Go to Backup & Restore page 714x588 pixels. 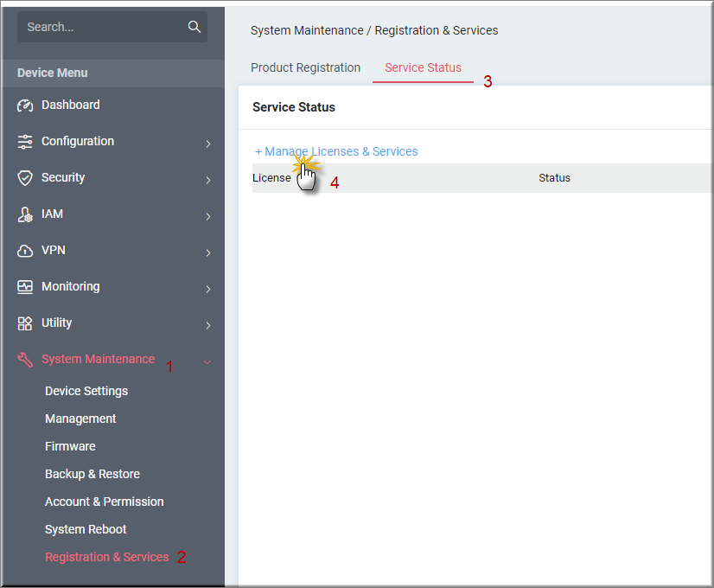[92, 474]
